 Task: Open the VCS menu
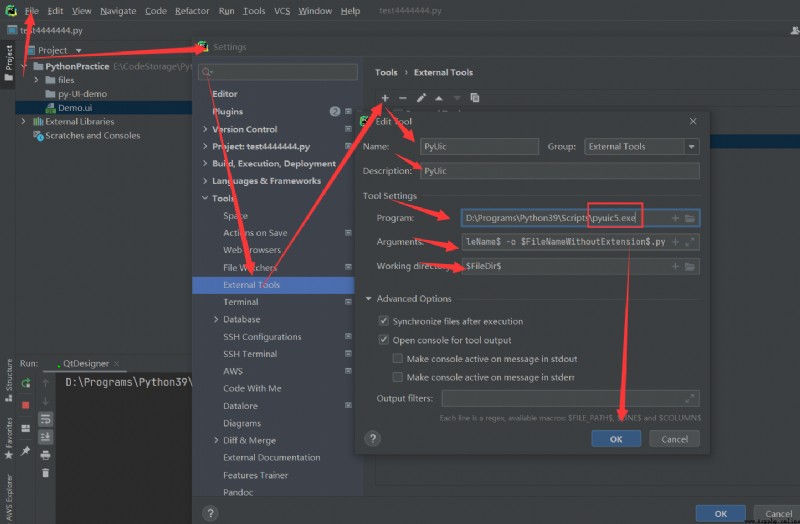click(282, 11)
